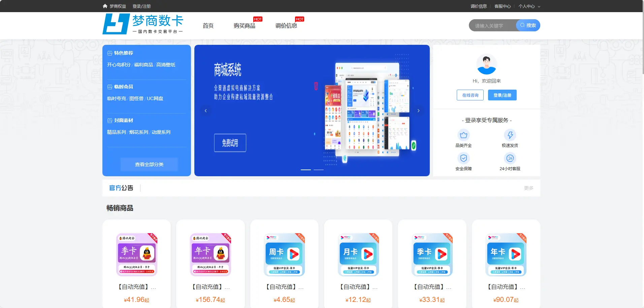Type in the 请输入关键字 search field
Screen dimensions: 644x308
tap(492, 26)
